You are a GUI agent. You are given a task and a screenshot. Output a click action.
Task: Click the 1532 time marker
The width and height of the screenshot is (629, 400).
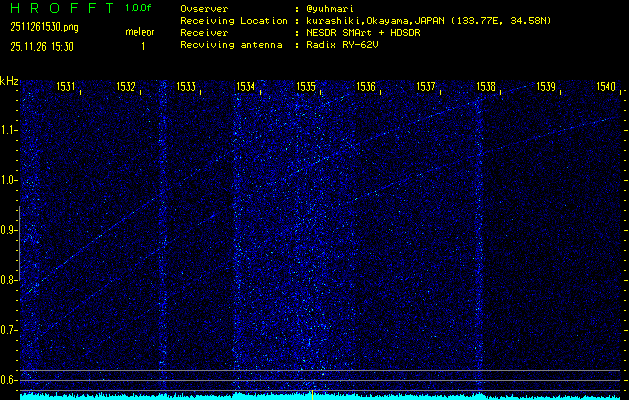126,87
